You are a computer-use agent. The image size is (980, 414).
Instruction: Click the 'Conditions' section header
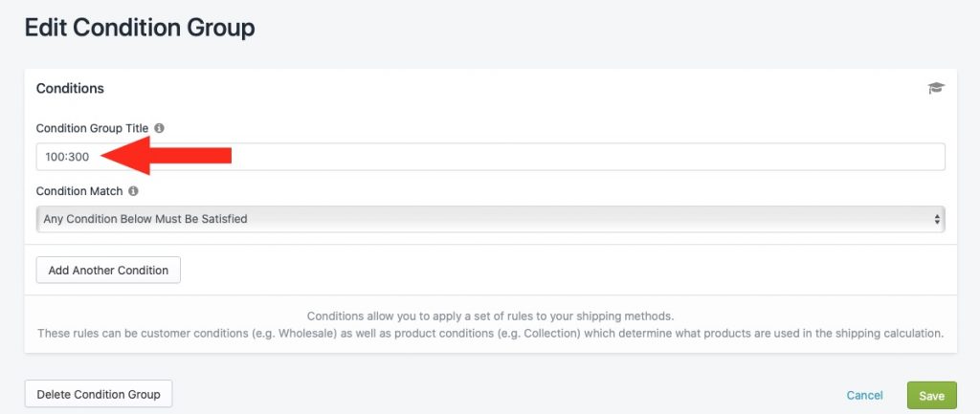pyautogui.click(x=70, y=89)
